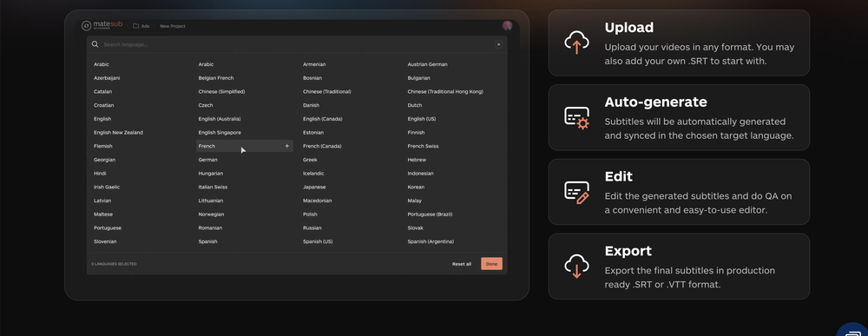Image resolution: width=868 pixels, height=336 pixels.
Task: Select Greek language
Action: click(310, 160)
